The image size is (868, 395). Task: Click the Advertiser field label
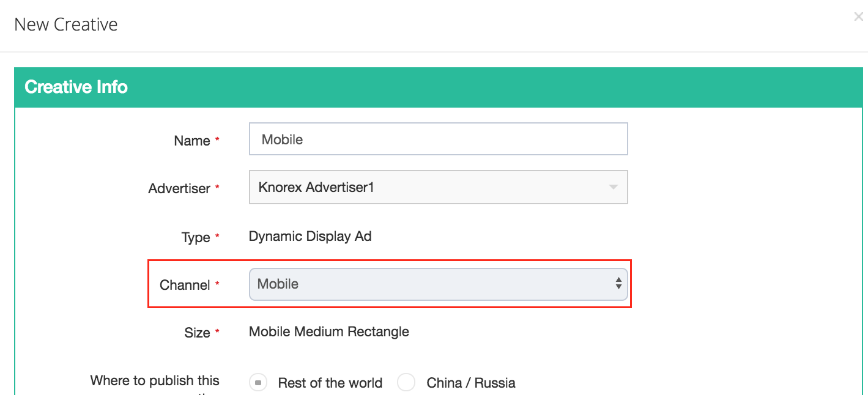point(179,189)
